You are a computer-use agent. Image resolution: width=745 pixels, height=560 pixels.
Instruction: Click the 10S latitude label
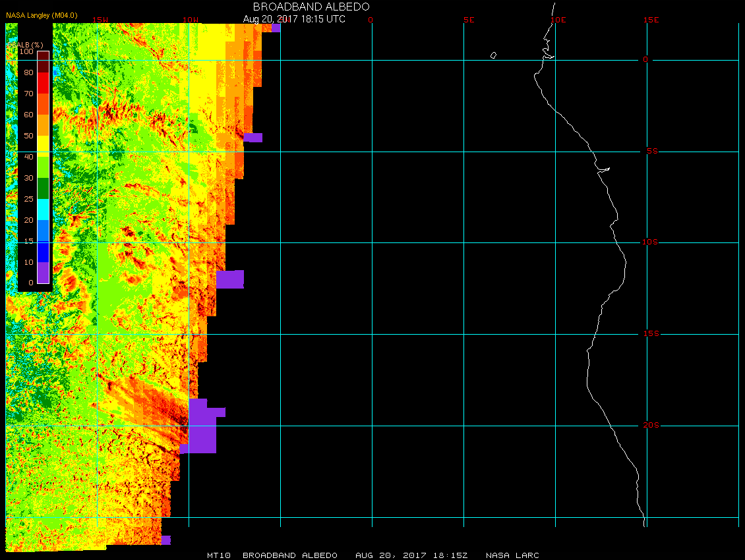coord(650,242)
